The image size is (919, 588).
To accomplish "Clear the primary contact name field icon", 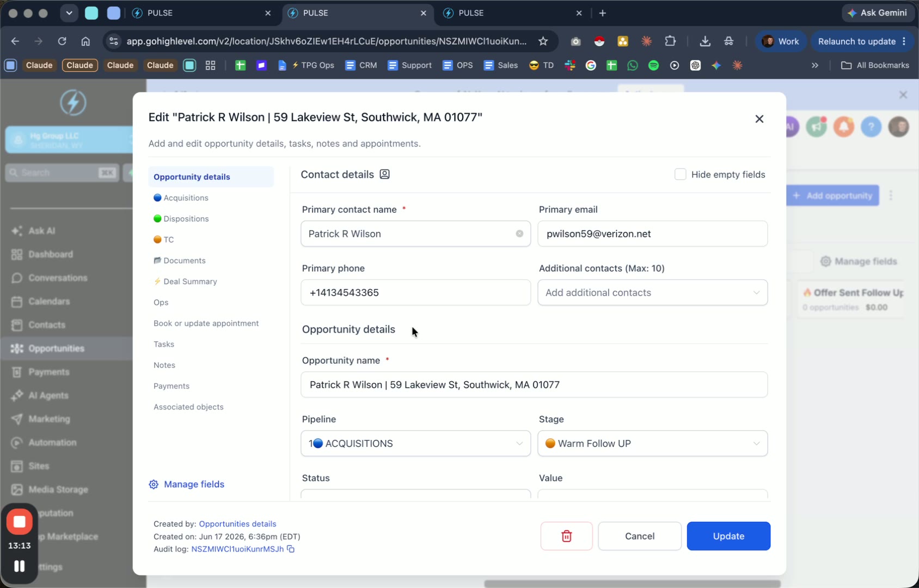I will click(519, 234).
